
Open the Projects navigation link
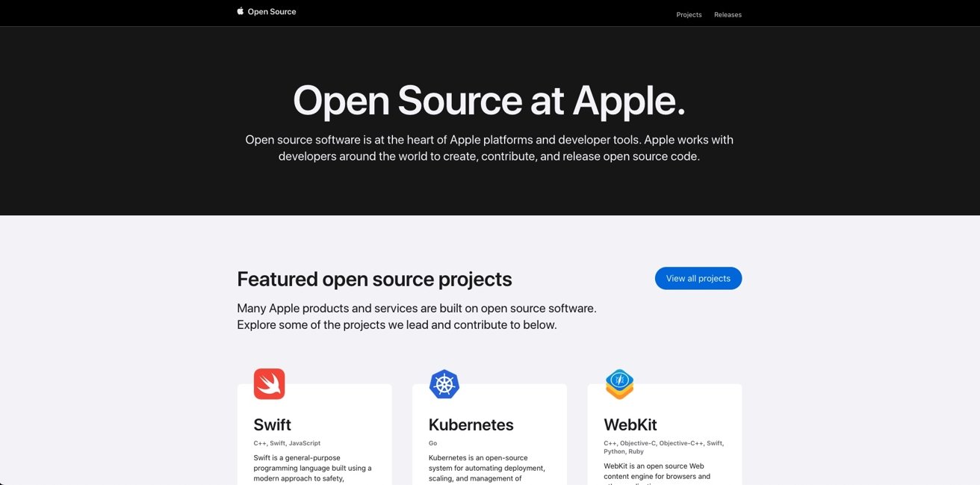pyautogui.click(x=689, y=14)
